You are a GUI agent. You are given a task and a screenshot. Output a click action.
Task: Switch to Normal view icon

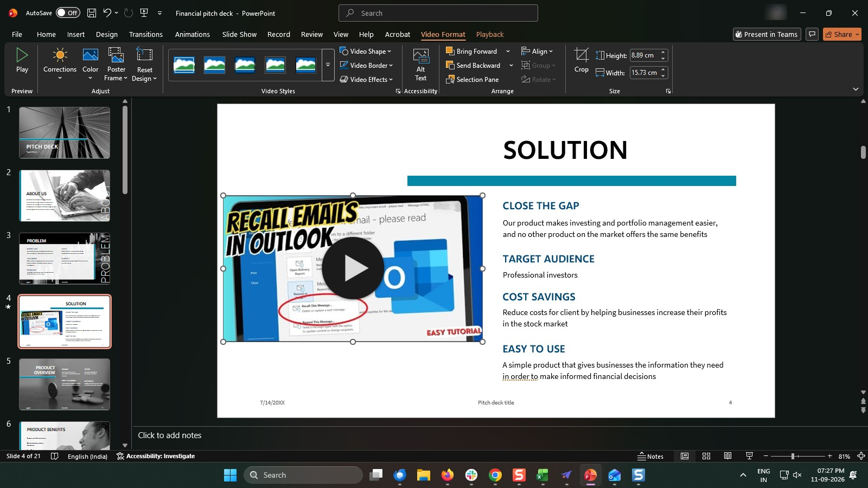[685, 456]
